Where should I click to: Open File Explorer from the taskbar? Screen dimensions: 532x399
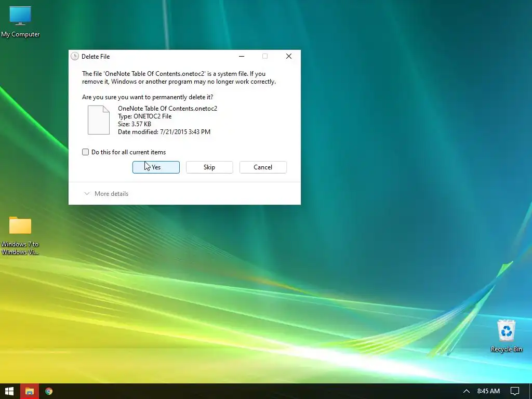tap(30, 391)
